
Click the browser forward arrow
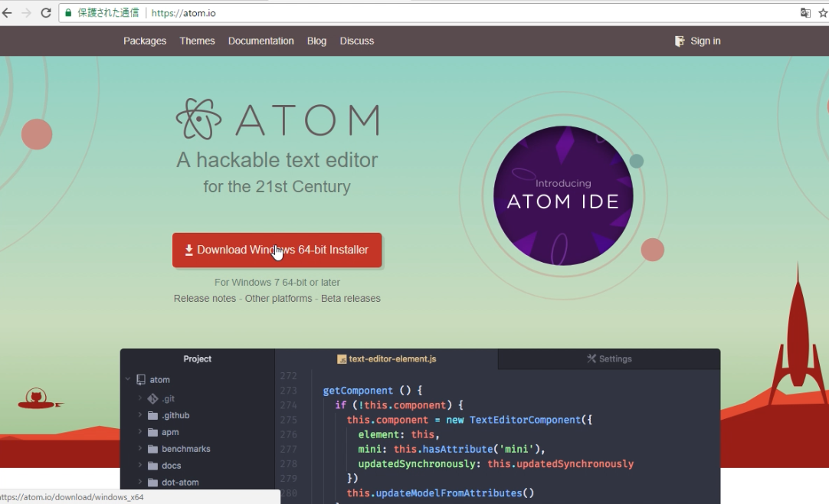(x=27, y=13)
